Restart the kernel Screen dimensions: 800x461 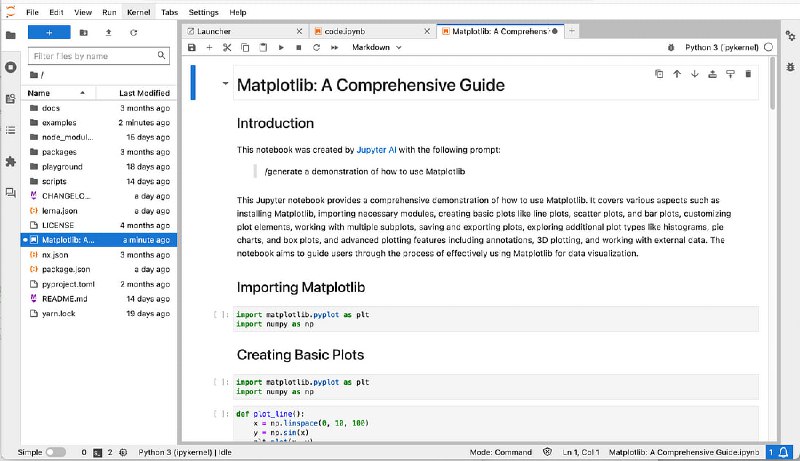[316, 47]
